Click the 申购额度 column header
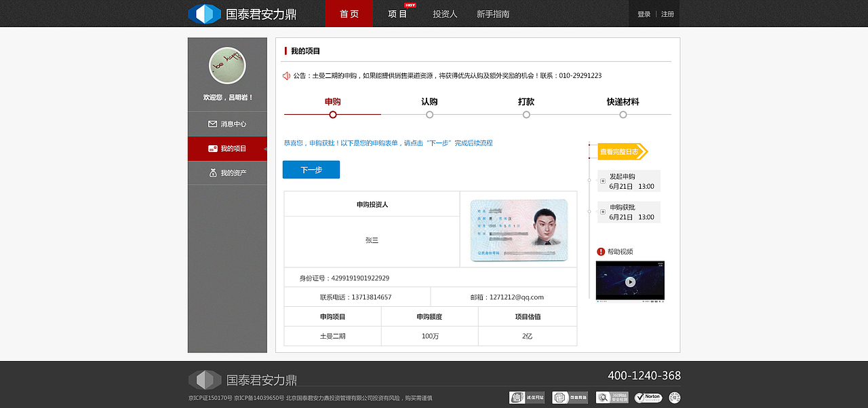 pos(430,317)
